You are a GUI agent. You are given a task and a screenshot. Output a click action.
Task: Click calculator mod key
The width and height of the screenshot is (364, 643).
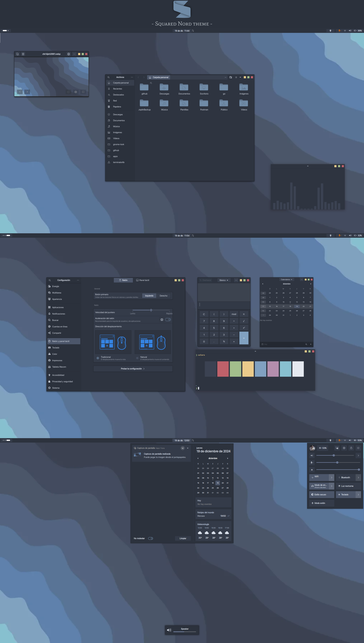coord(234,314)
